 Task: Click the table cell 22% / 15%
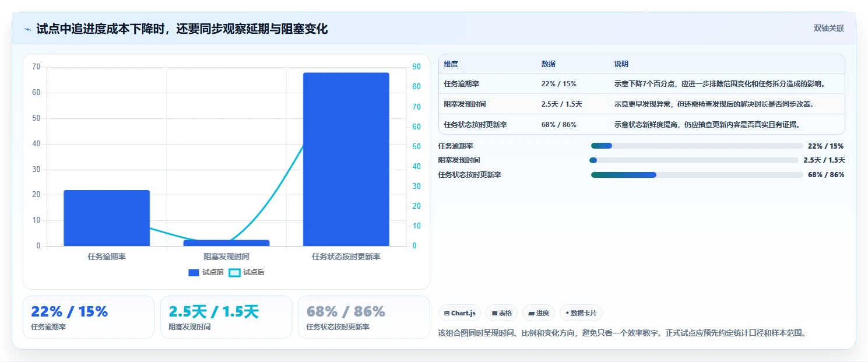tap(558, 84)
